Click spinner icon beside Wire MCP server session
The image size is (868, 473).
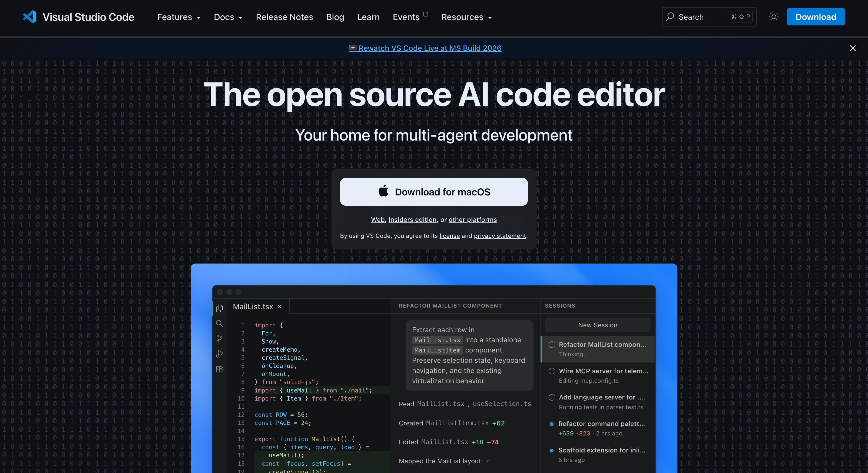tap(552, 371)
